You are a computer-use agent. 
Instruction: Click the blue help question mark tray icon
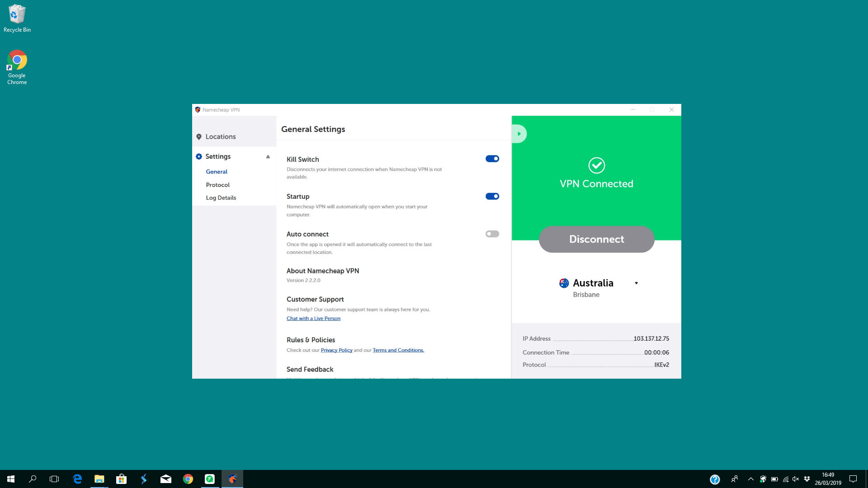pyautogui.click(x=714, y=479)
